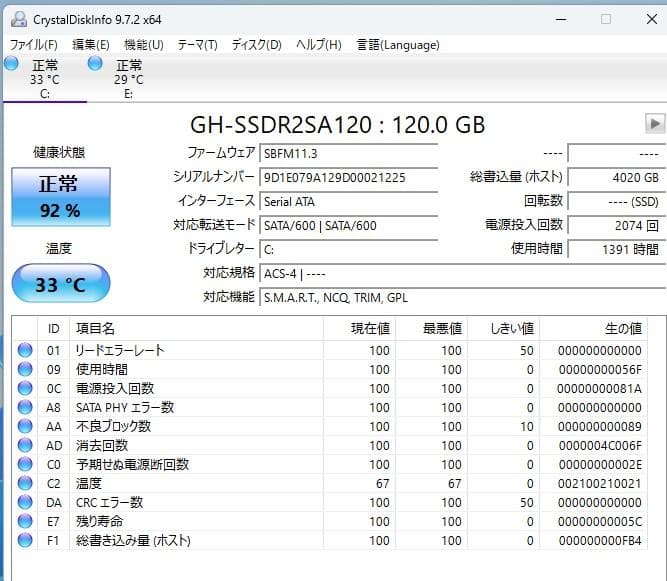Click the power on hours value 1391 時間
This screenshot has height=581, width=667.
point(616,250)
